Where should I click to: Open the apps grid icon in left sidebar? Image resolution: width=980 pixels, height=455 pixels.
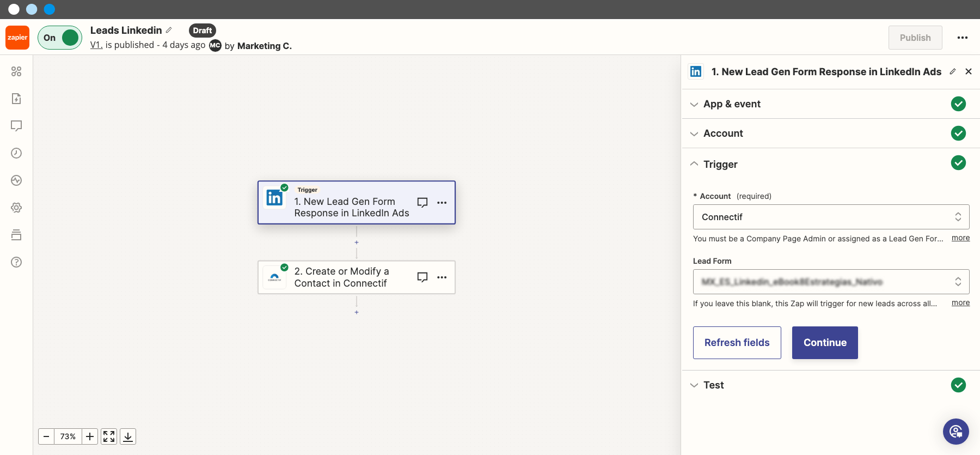[x=16, y=71]
